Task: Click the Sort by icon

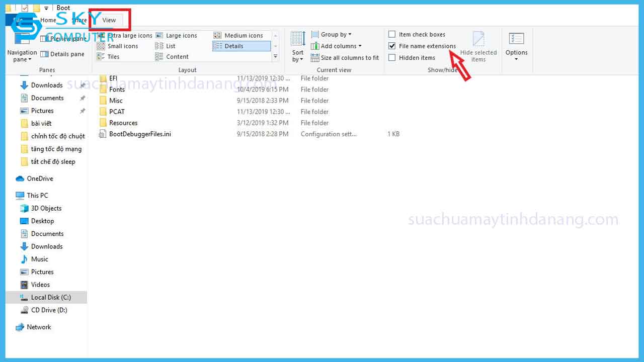Action: tap(298, 39)
